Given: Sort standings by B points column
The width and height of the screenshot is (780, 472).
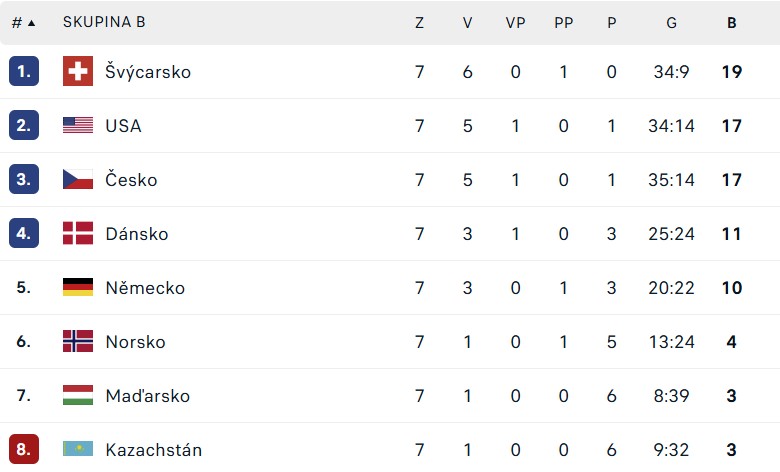Looking at the screenshot, I should click(x=731, y=22).
